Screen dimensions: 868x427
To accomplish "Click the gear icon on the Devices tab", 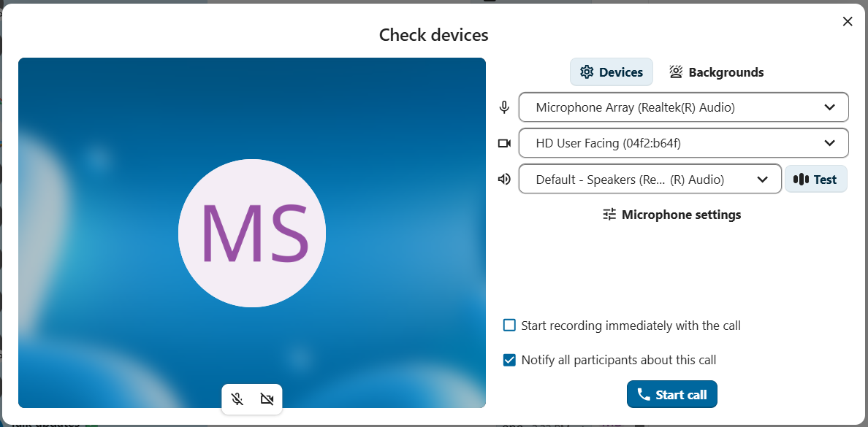I will 586,72.
